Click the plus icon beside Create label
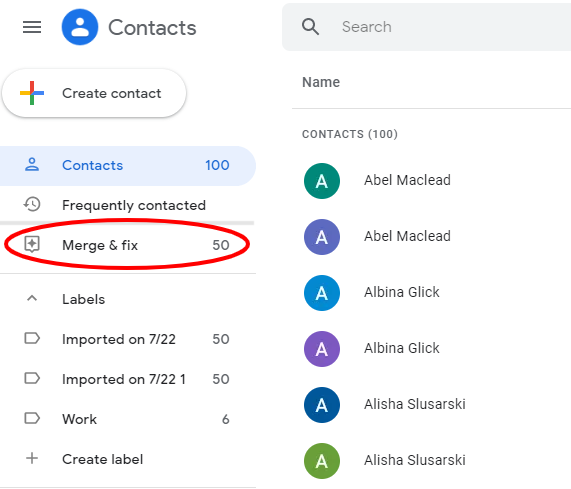The height and width of the screenshot is (489, 571). [x=32, y=458]
